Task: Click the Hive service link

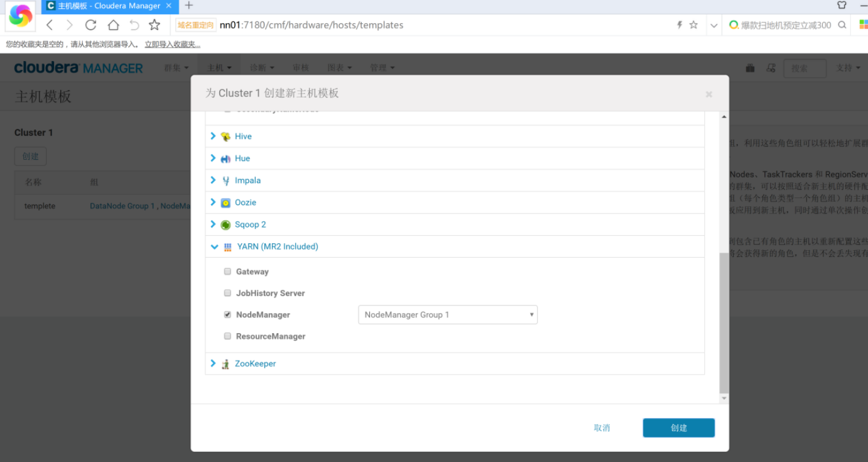Action: (x=243, y=136)
